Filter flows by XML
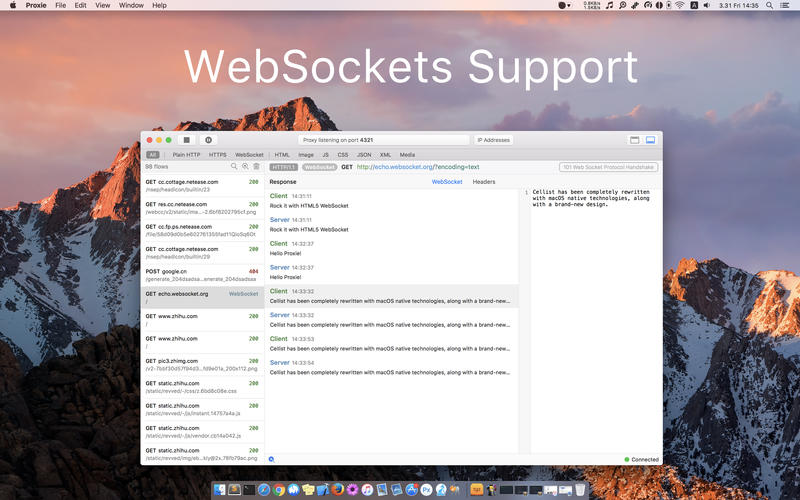 [x=385, y=155]
